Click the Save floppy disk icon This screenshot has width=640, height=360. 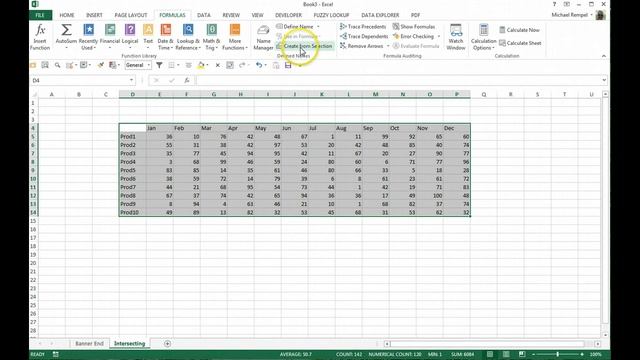(x=288, y=65)
